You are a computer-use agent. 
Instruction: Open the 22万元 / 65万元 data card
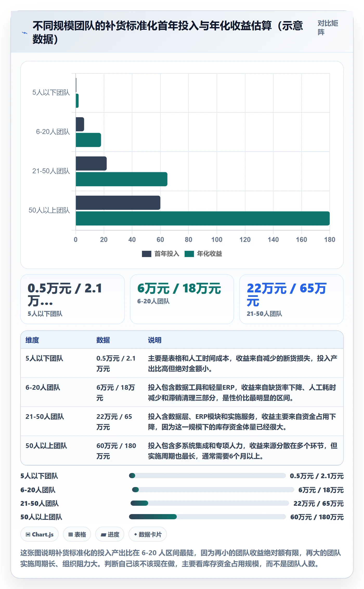coord(291,299)
